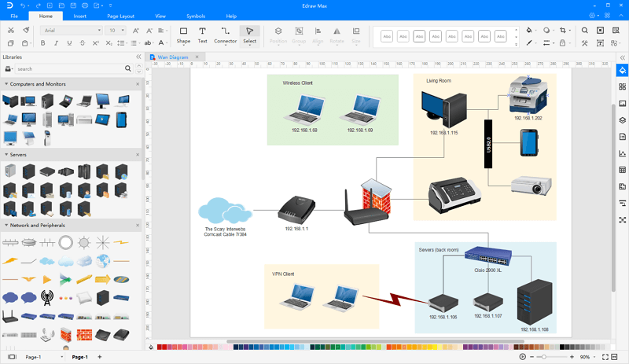Screen dimensions: 629x364
Task: Collapse the Servers library section
Action: tap(6, 155)
